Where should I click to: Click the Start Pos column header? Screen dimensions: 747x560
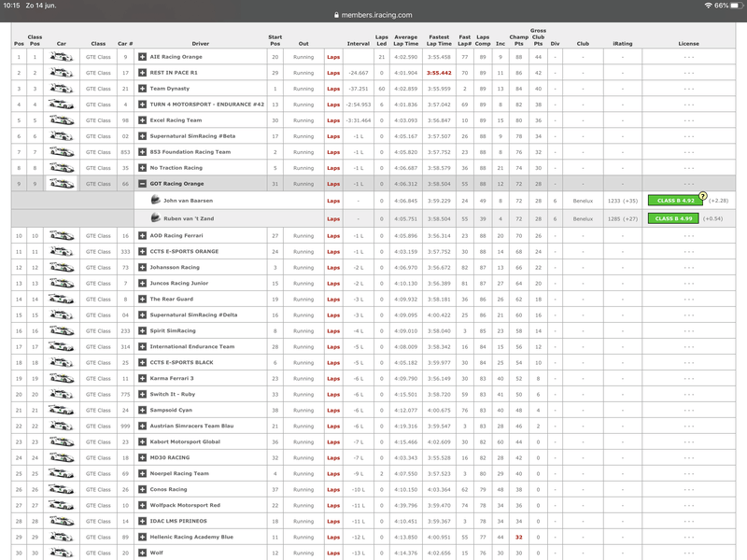(x=275, y=40)
